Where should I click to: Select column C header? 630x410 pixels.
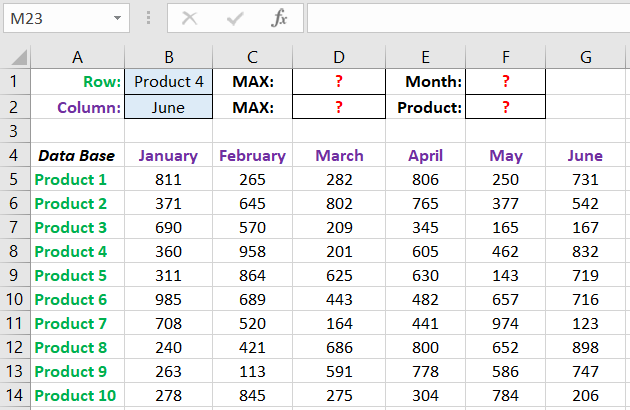click(x=252, y=57)
